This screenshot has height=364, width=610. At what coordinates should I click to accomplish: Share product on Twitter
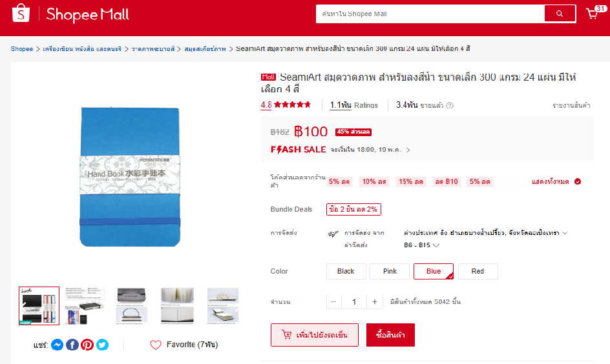[x=102, y=345]
